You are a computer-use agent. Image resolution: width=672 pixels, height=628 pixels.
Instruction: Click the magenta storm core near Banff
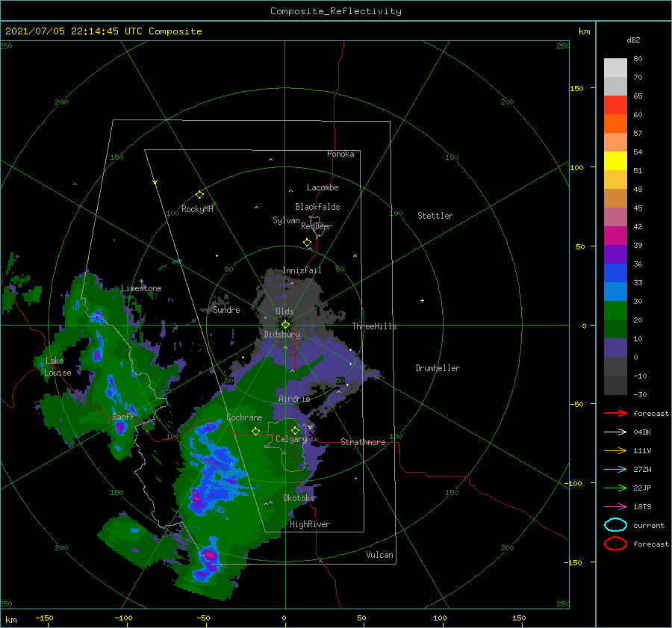pyautogui.click(x=120, y=426)
